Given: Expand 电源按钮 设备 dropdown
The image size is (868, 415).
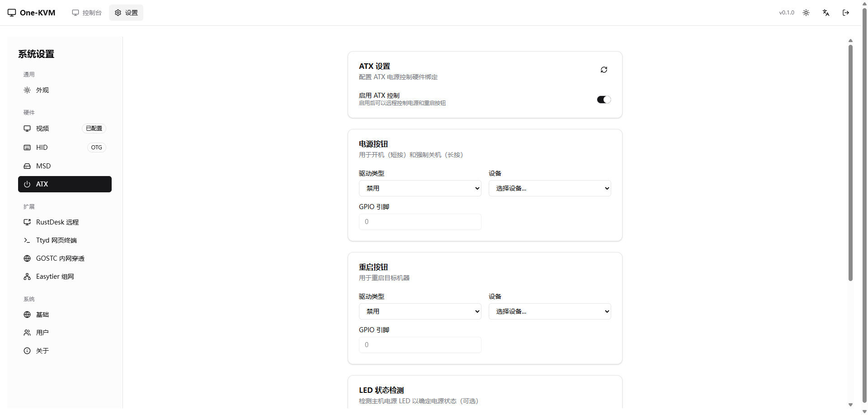Looking at the screenshot, I should click(549, 188).
